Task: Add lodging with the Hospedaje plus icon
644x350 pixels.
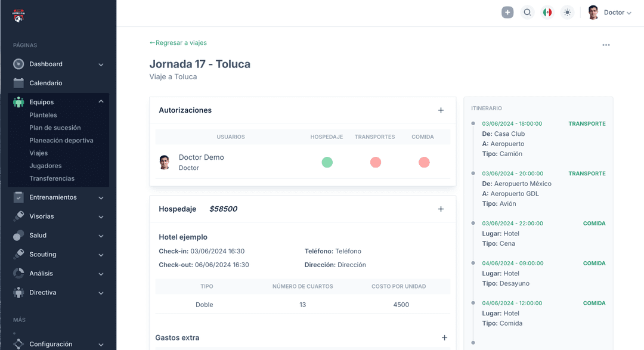Action: (441, 209)
